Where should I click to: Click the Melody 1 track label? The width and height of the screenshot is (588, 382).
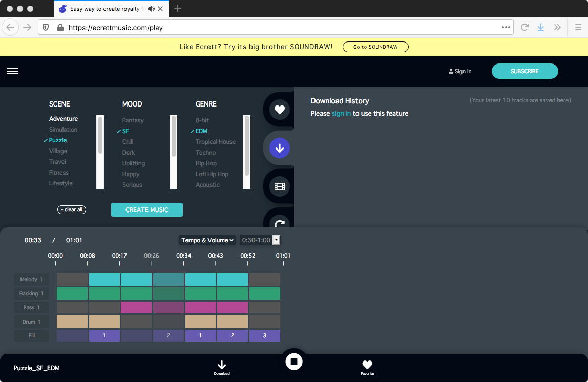click(32, 279)
